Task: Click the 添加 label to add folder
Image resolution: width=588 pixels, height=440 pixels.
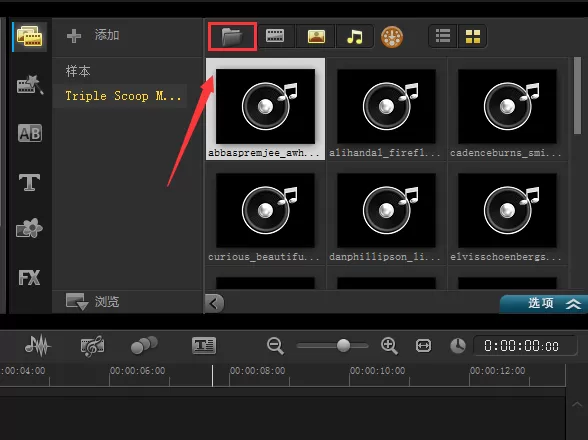Action: pyautogui.click(x=107, y=35)
